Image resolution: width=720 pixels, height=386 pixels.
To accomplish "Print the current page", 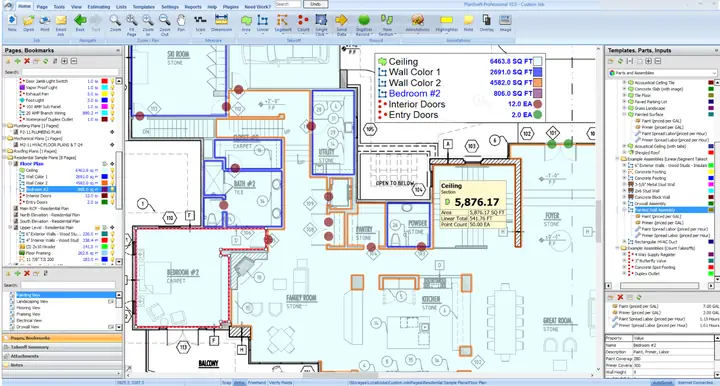I will point(45,23).
